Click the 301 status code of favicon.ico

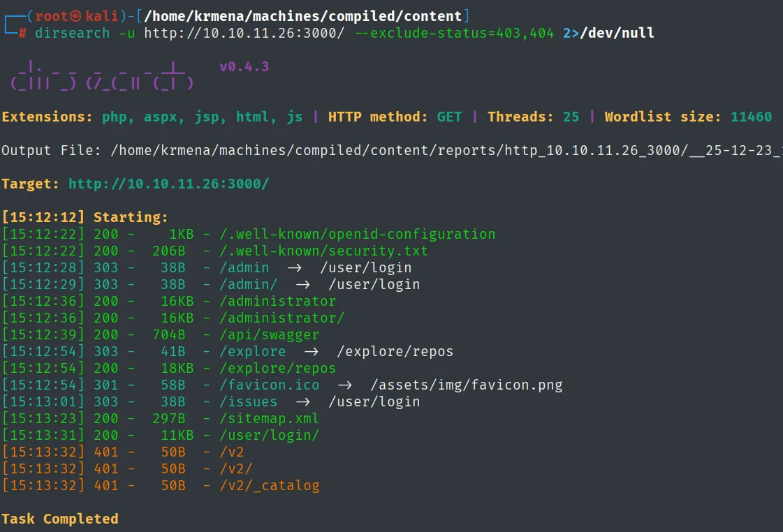click(x=106, y=385)
